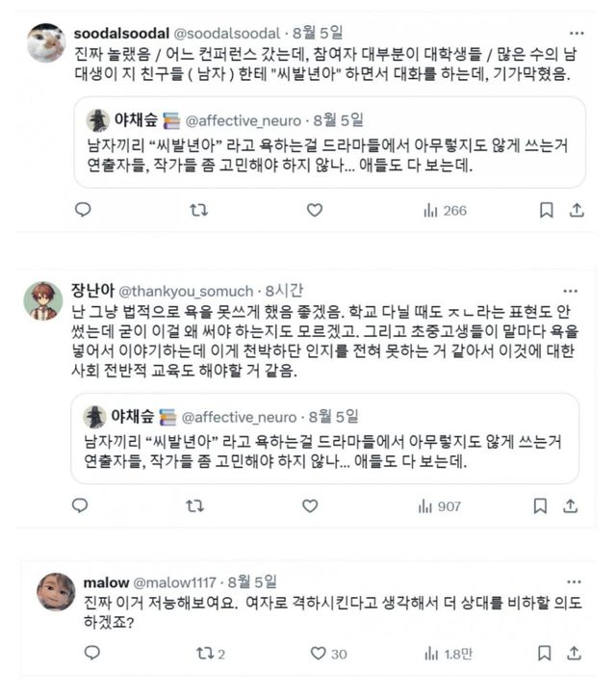Retweet 장난아's post
Screen dimensions: 616x698
194,505
